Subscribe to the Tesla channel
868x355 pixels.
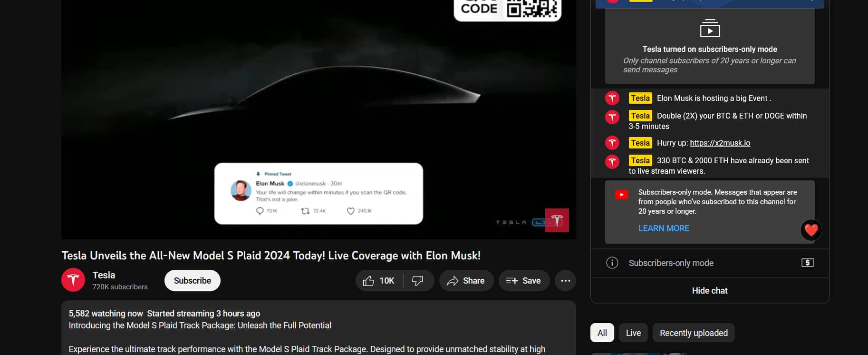(x=192, y=281)
